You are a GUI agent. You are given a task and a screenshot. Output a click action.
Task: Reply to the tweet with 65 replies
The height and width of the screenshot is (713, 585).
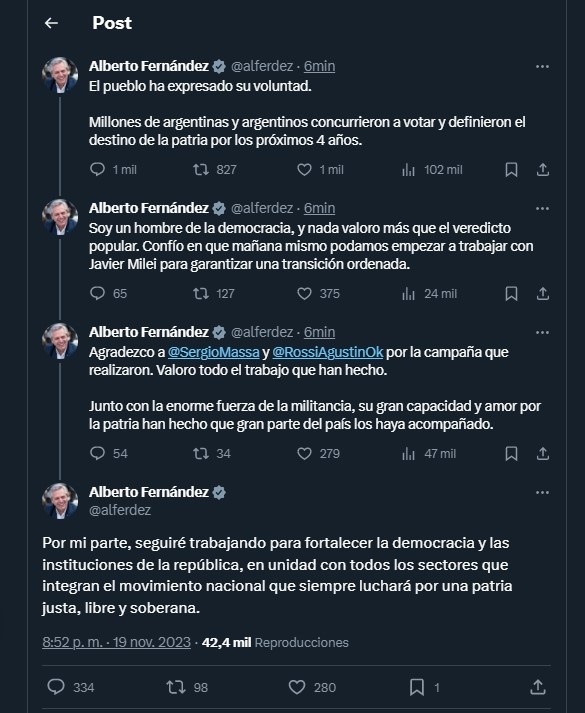pyautogui.click(x=97, y=293)
